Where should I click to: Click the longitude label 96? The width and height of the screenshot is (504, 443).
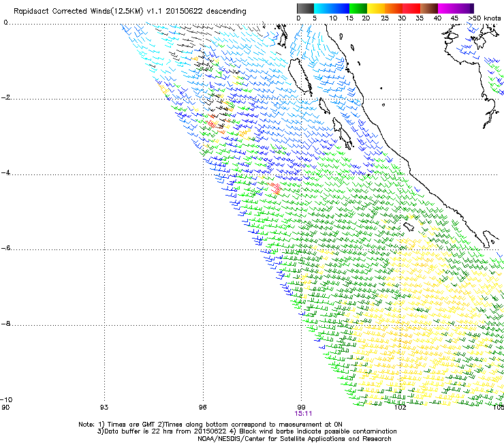tap(202, 407)
